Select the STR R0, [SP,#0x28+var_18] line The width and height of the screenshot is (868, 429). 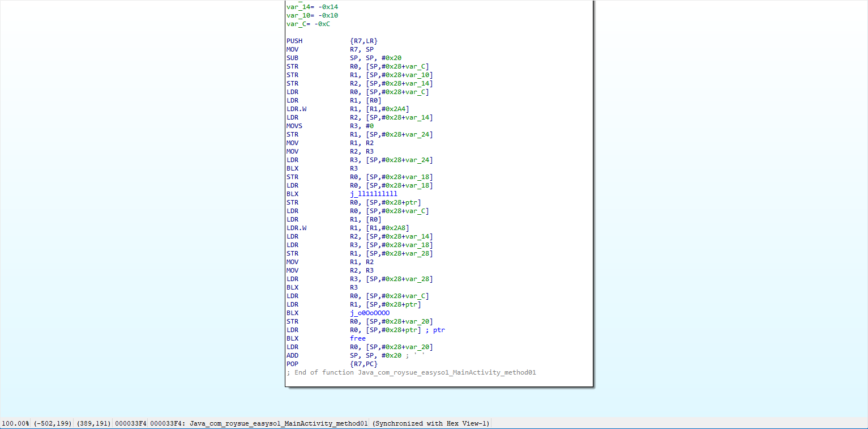click(x=360, y=177)
